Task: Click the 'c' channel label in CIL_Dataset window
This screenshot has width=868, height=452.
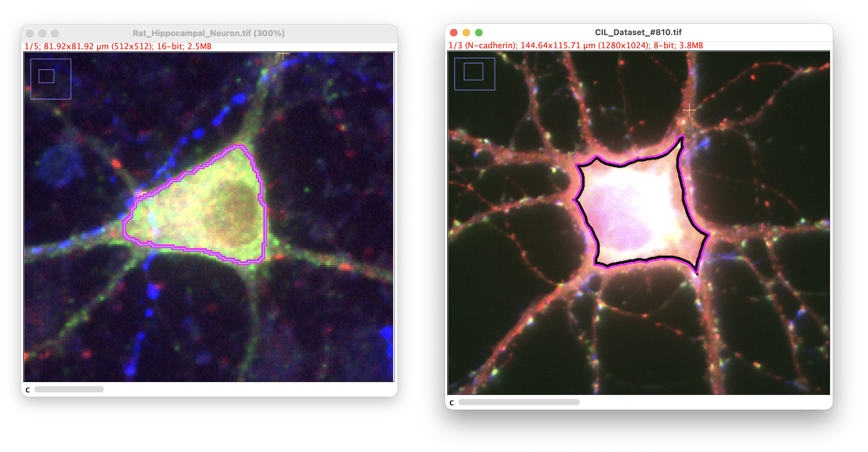Action: [452, 402]
